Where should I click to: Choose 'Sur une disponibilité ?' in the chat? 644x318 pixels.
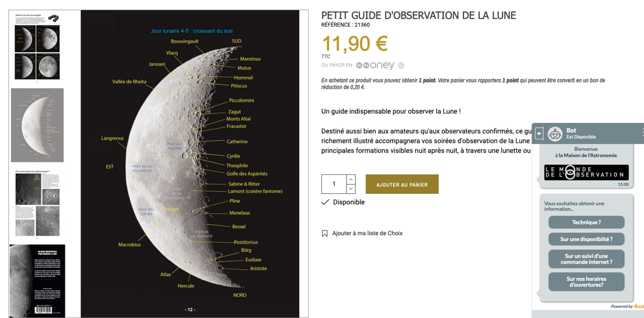[x=586, y=239]
